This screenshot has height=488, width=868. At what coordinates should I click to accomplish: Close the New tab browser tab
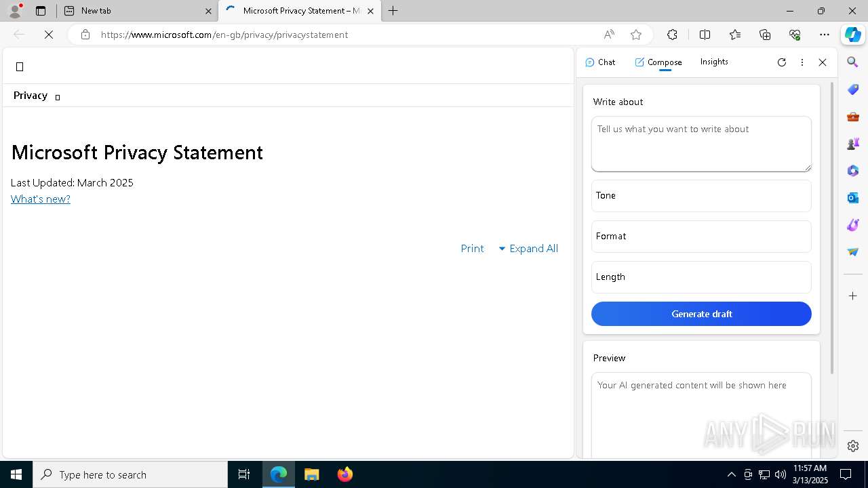click(208, 11)
